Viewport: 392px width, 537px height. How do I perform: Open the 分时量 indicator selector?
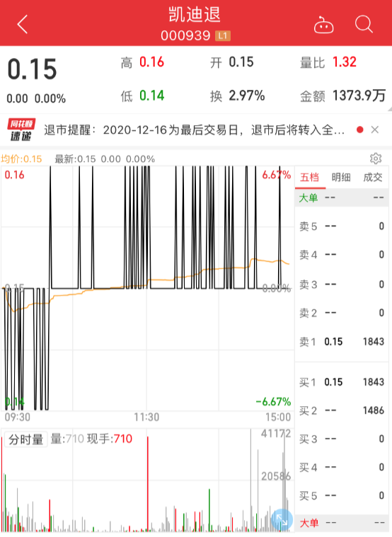[25, 439]
